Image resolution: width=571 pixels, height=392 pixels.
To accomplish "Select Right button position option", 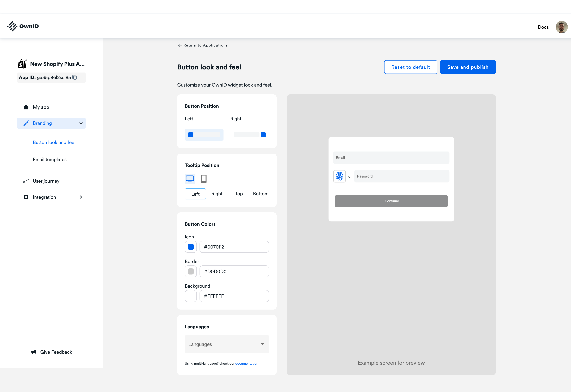I will 250,135.
